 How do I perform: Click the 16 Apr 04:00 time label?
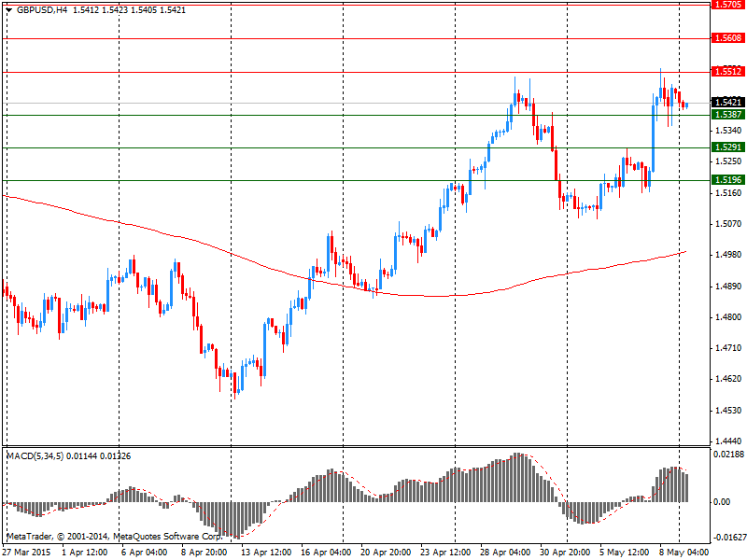tap(326, 553)
